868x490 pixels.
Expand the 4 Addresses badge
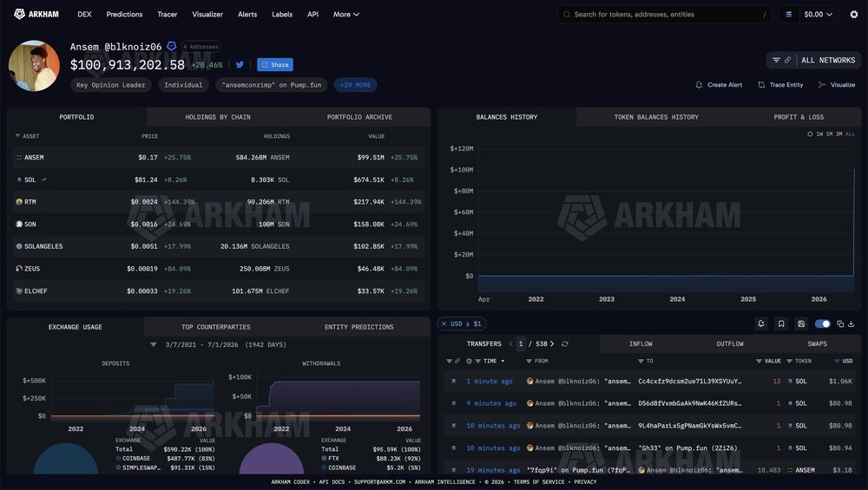201,47
